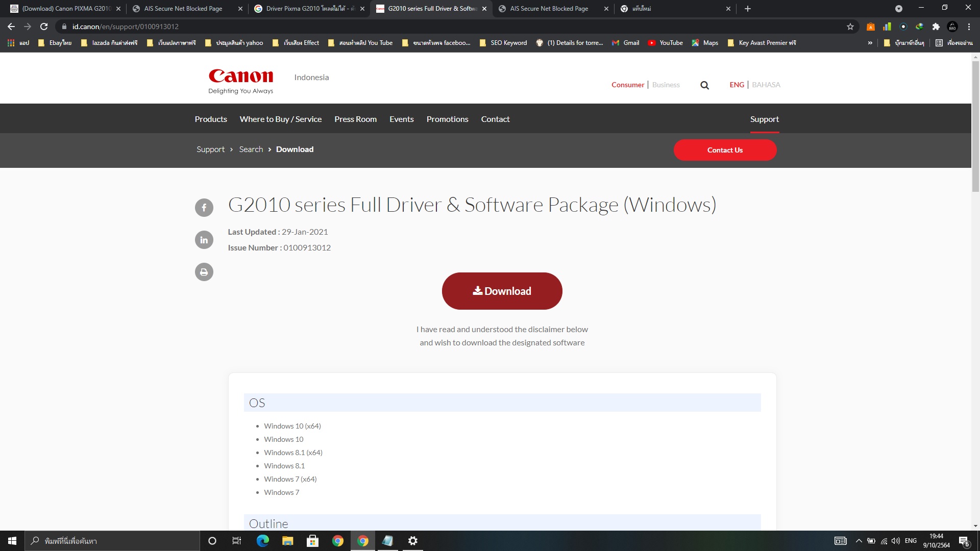Click Search breadcrumb link
The width and height of the screenshot is (980, 551).
pyautogui.click(x=251, y=149)
